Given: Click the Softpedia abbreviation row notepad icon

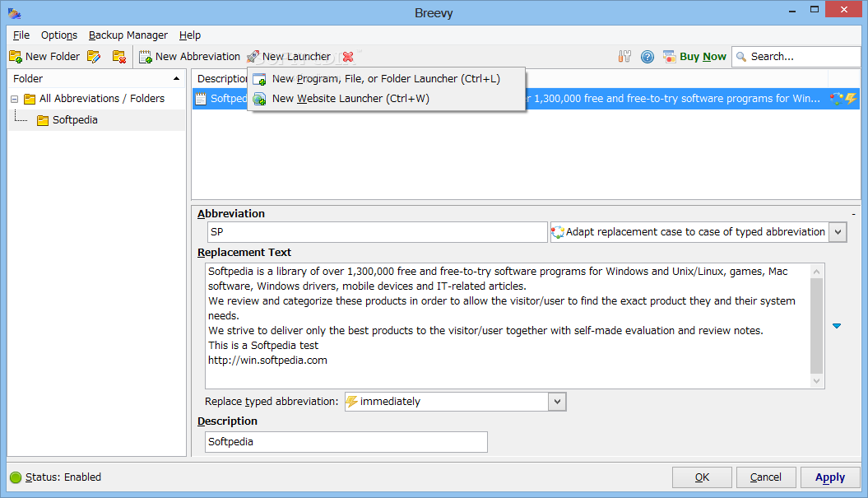Looking at the screenshot, I should pos(201,99).
